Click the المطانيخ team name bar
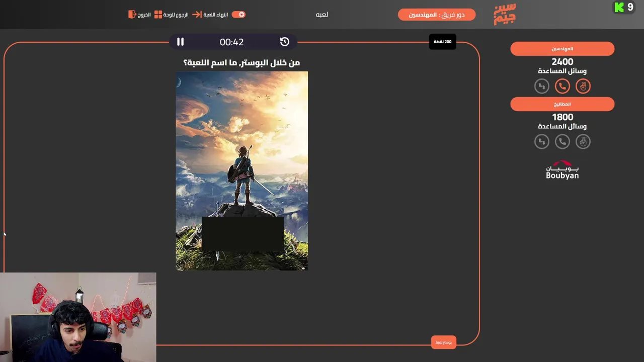 562,104
